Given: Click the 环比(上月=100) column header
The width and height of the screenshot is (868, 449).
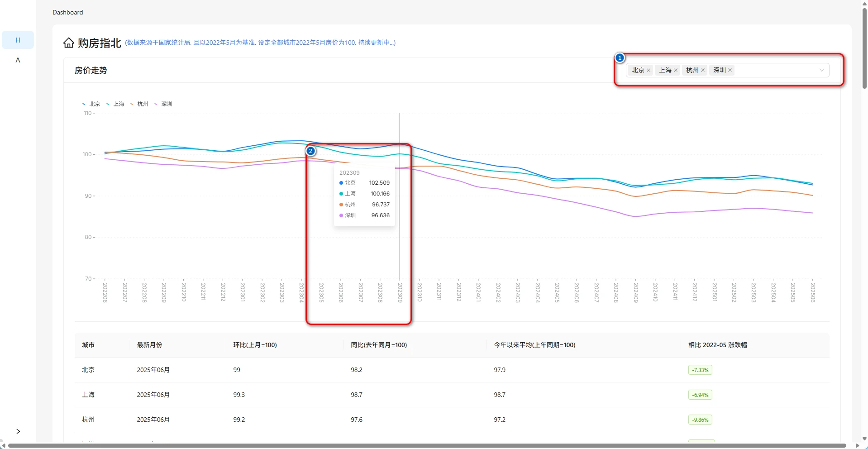Looking at the screenshot, I should point(255,345).
